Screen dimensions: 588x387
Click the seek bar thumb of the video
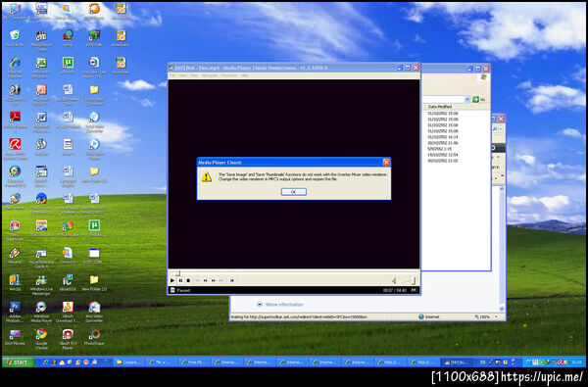[x=178, y=273]
